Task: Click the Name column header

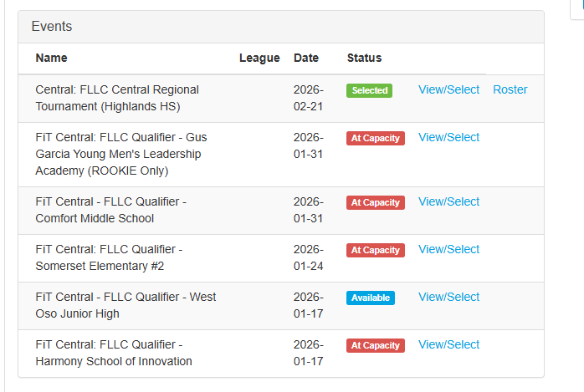Action: click(52, 58)
